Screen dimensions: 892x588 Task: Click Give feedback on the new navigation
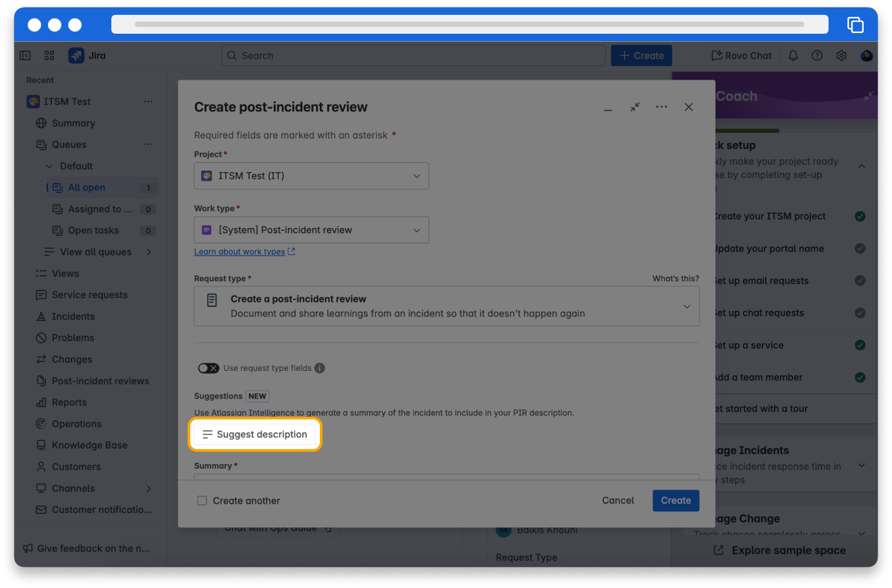point(86,549)
